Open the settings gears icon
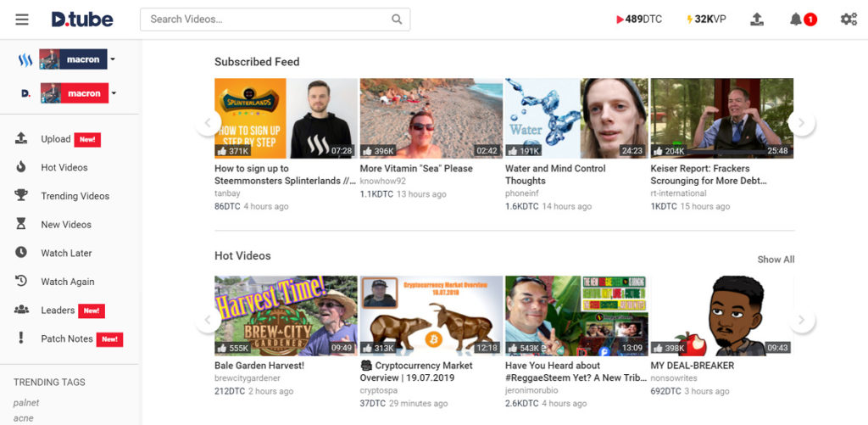868x425 pixels. [x=849, y=20]
